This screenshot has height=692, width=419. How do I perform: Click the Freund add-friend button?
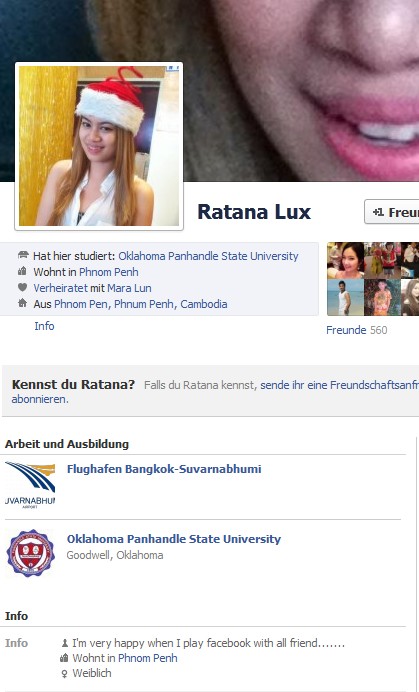[x=392, y=212]
